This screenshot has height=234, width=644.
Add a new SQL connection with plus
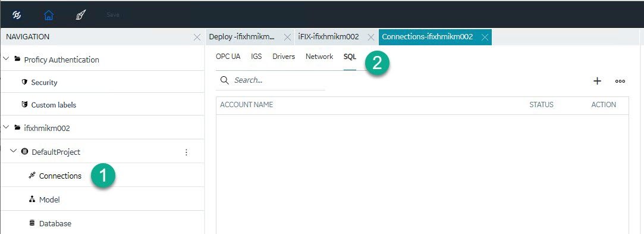(597, 81)
